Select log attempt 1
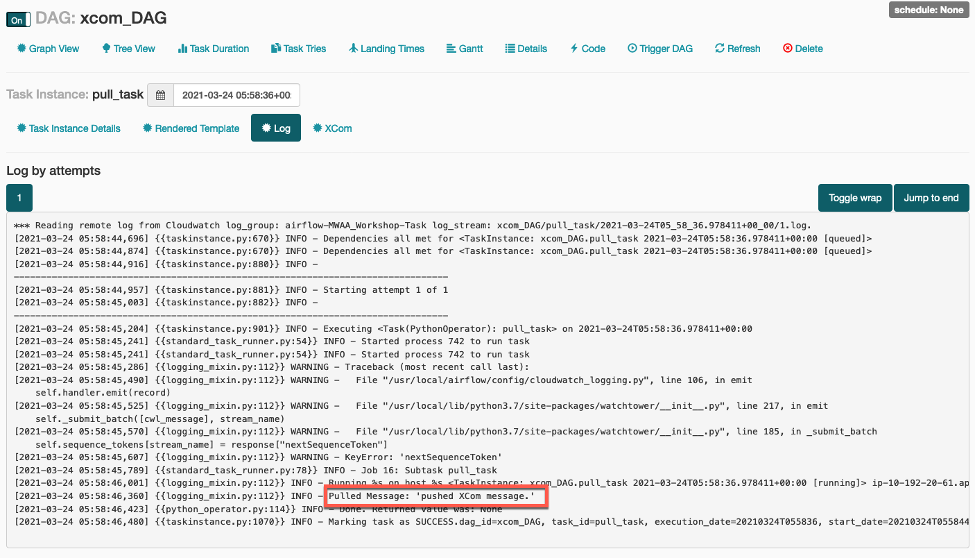This screenshot has width=977, height=558. click(20, 197)
